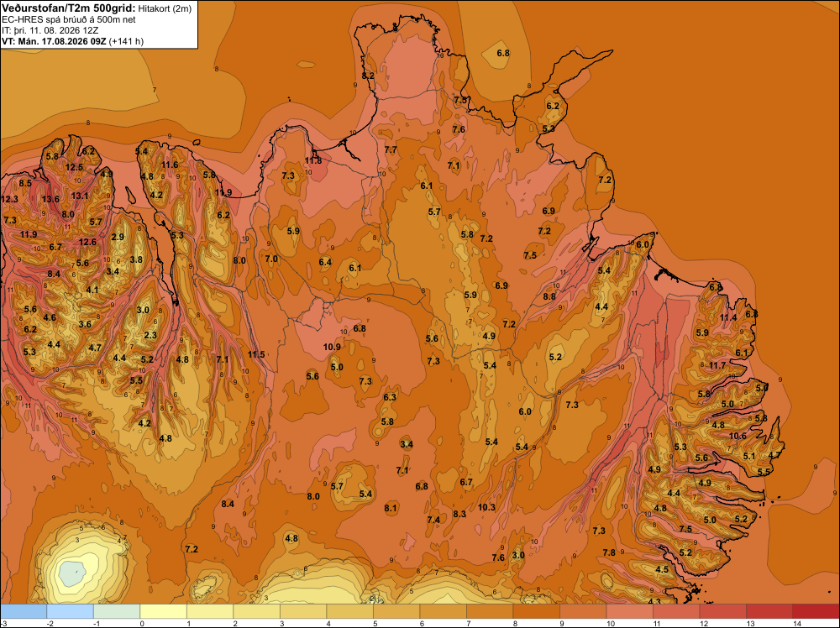Click the 2.9 temperature value
The height and width of the screenshot is (628, 840).
(x=118, y=237)
